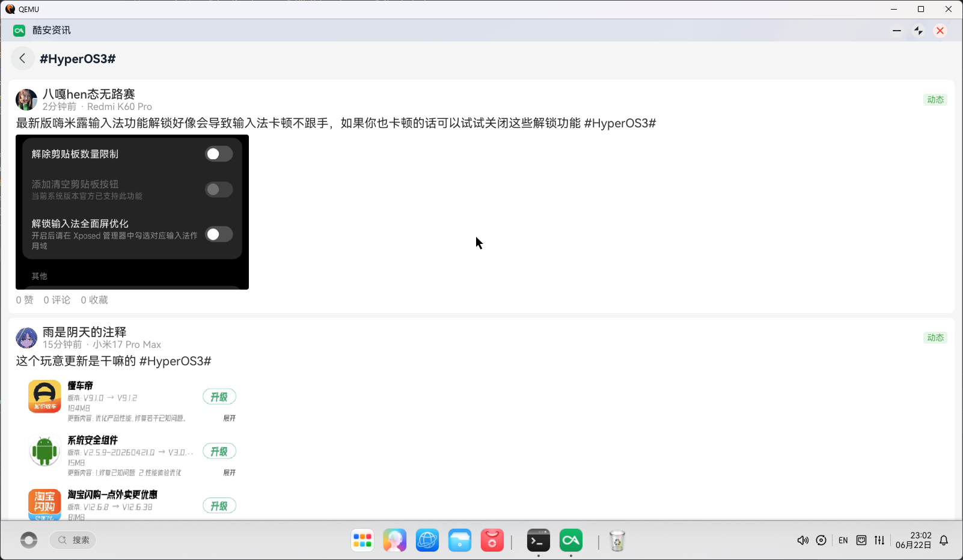Switch to the terminal app in the dock
Image resolution: width=963 pixels, height=560 pixels.
click(539, 541)
